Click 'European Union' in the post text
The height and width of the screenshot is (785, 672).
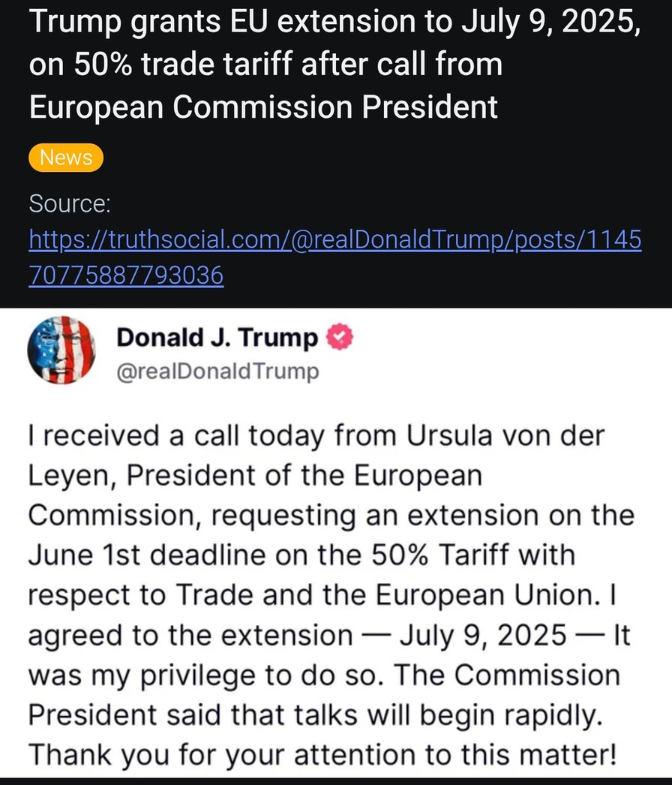point(487,596)
